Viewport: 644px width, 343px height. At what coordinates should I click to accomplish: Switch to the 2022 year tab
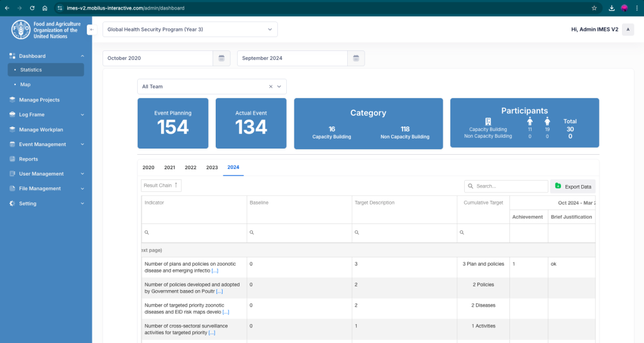191,167
